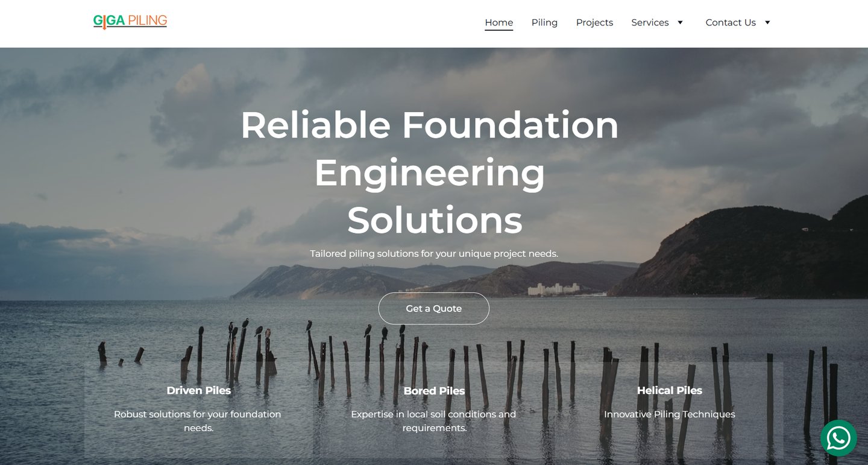Select the Driven Piles description text

[198, 421]
